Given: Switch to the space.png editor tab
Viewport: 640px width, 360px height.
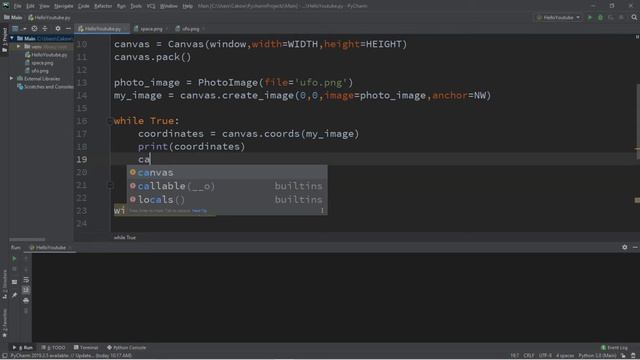Looking at the screenshot, I should [151, 29].
